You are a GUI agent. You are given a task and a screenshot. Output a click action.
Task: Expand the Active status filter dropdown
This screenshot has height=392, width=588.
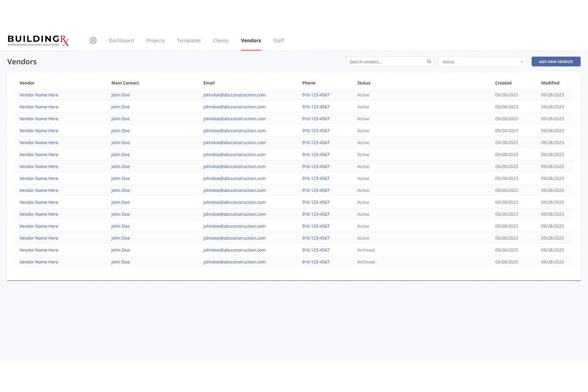coord(482,62)
